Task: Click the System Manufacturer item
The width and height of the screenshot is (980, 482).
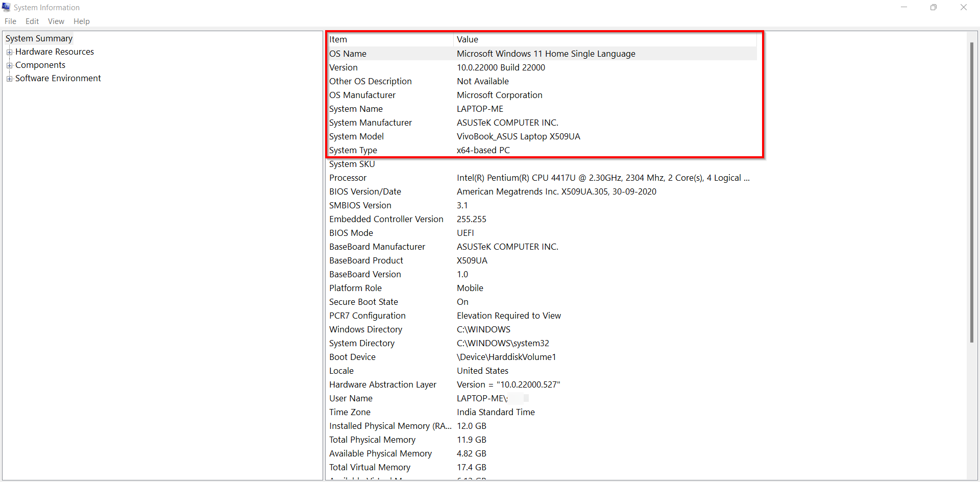Action: [x=371, y=123]
